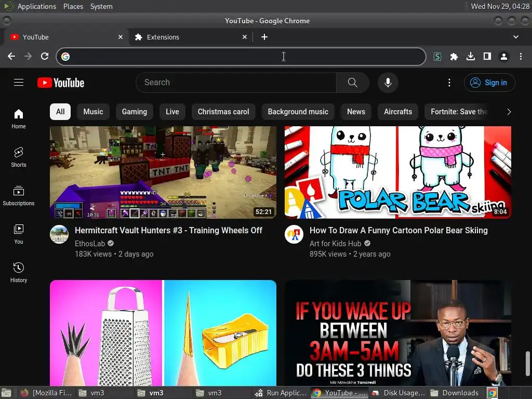This screenshot has width=532, height=399.
Task: Open History in sidebar
Action: [x=19, y=272]
